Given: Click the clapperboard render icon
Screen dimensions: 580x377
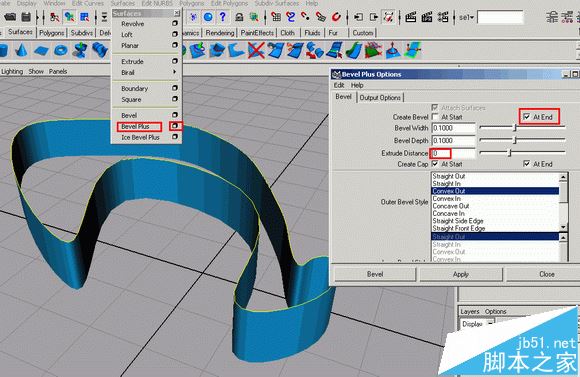Looking at the screenshot, I should 411,17.
